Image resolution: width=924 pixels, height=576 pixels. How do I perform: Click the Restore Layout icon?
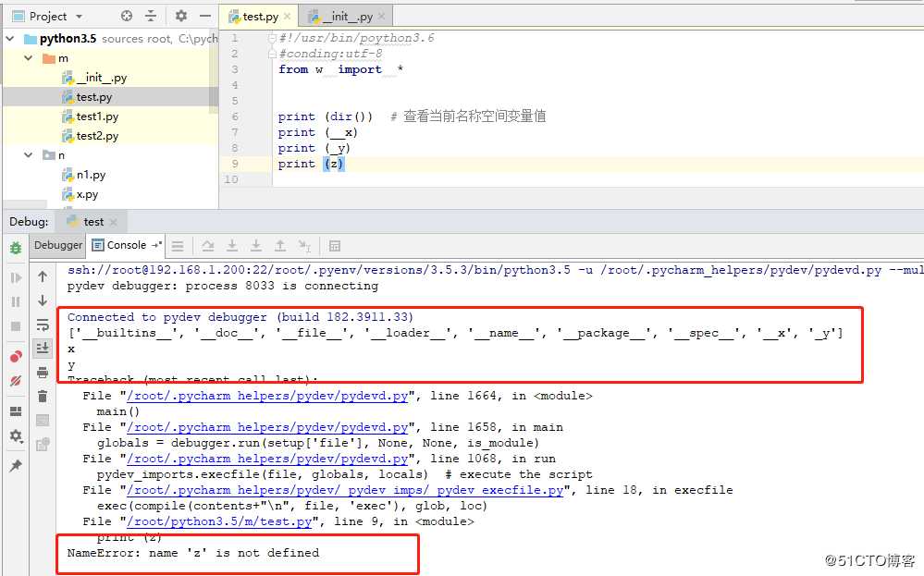pos(16,411)
